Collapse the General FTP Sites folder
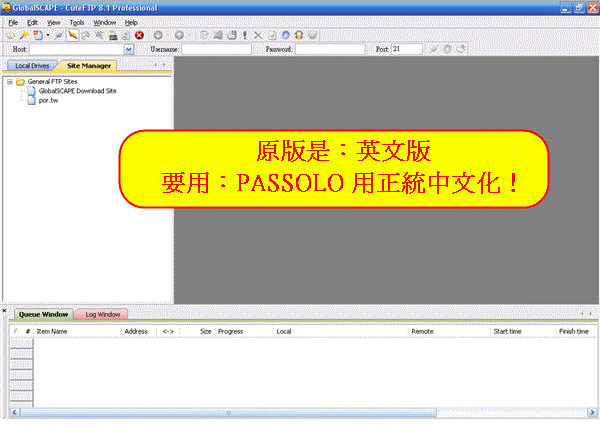Screen dimensions: 600x434 [9, 82]
